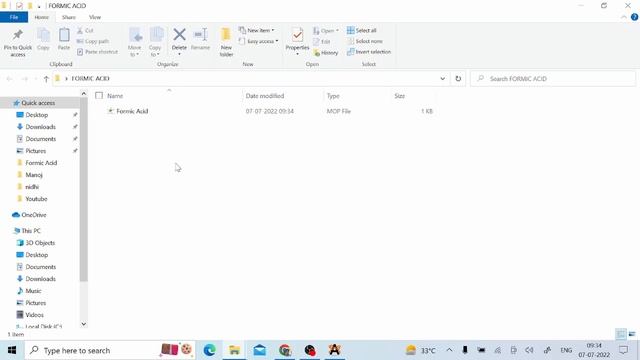
Task: Pin the folder to Quick access
Action: coord(18,42)
